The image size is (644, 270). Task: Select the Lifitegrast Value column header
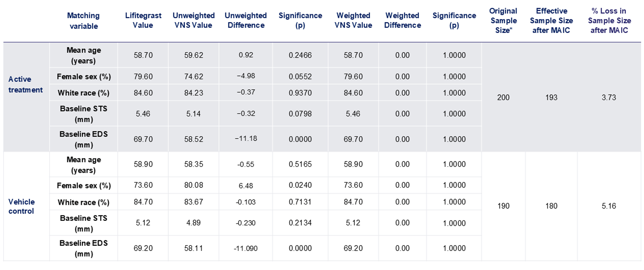[143, 20]
